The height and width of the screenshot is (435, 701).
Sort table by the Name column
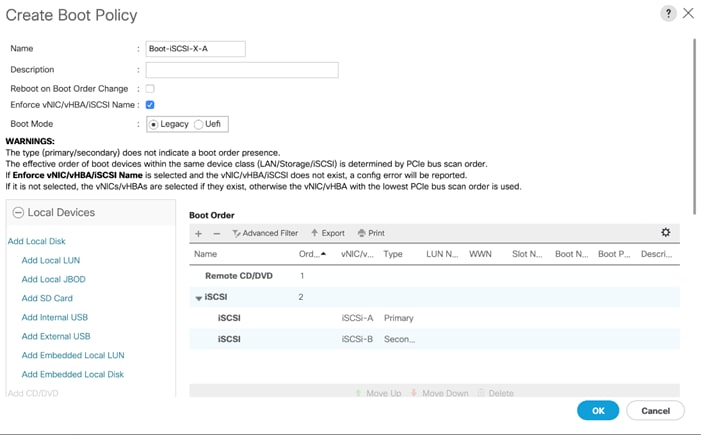coord(205,254)
